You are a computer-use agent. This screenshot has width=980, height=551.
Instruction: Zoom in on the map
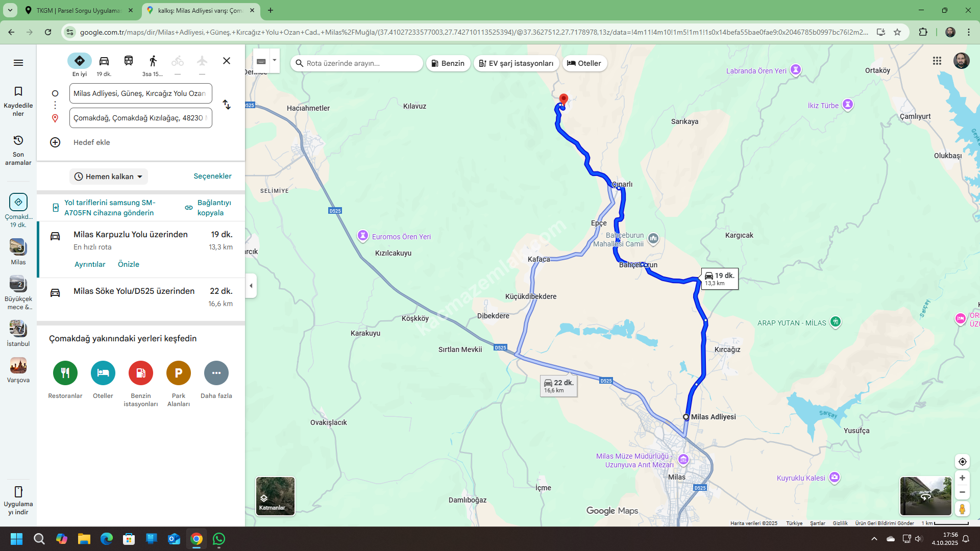962,478
